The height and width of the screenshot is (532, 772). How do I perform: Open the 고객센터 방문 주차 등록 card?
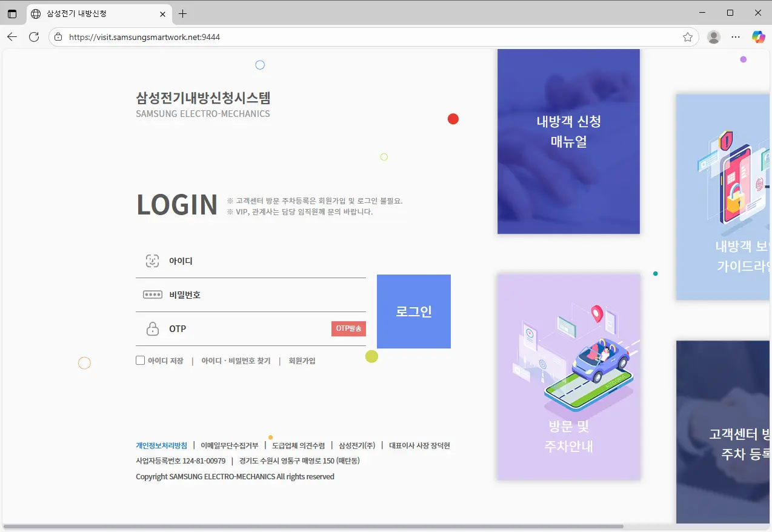pos(724,431)
